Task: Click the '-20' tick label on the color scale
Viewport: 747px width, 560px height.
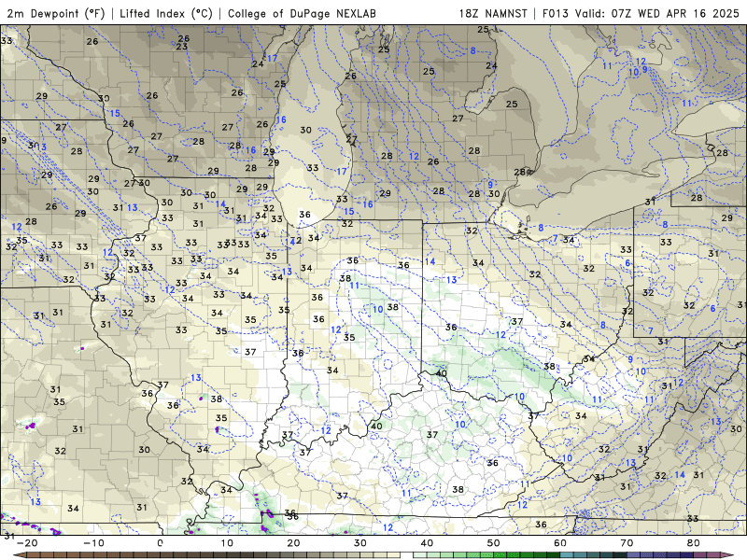Action: tap(27, 543)
